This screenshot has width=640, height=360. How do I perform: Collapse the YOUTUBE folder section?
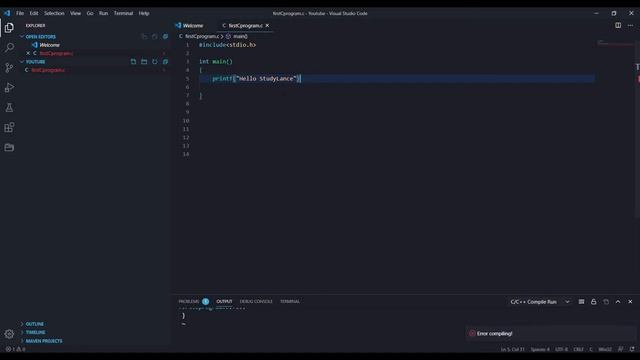(22, 62)
